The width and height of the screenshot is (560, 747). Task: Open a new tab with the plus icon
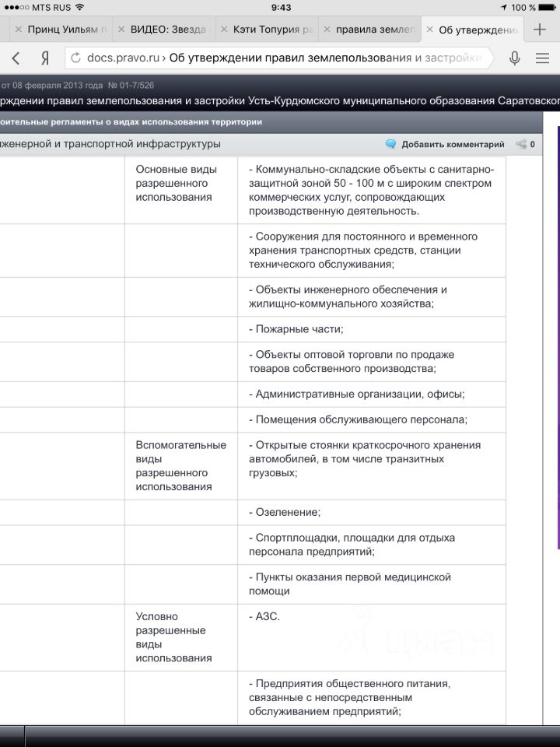[x=540, y=30]
